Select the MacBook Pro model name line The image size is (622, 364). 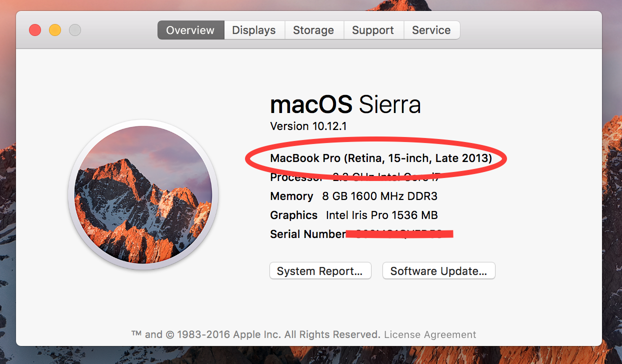381,158
